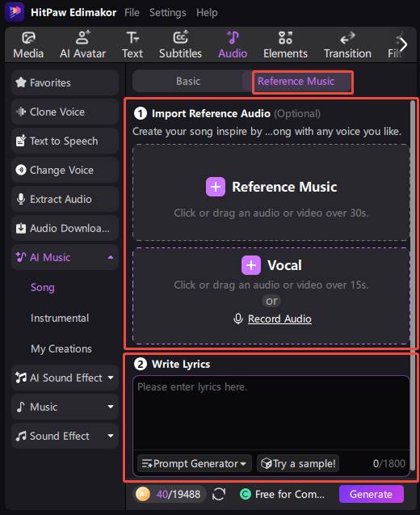Open Text to Speech in the sidebar
This screenshot has height=515, width=420.
click(65, 141)
